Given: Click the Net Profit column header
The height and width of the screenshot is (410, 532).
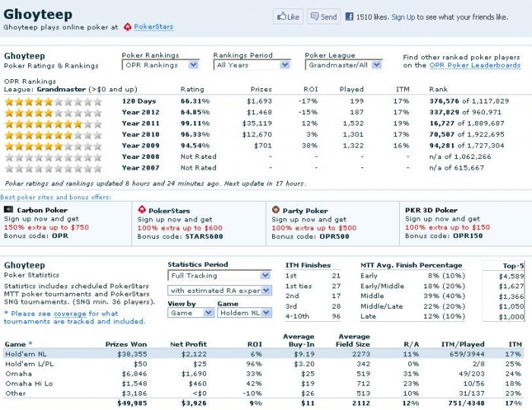Looking at the screenshot, I should coord(188,344).
